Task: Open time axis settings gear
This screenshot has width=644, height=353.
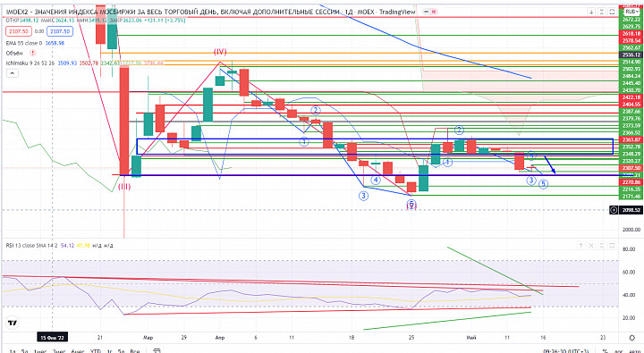Action: [631, 338]
